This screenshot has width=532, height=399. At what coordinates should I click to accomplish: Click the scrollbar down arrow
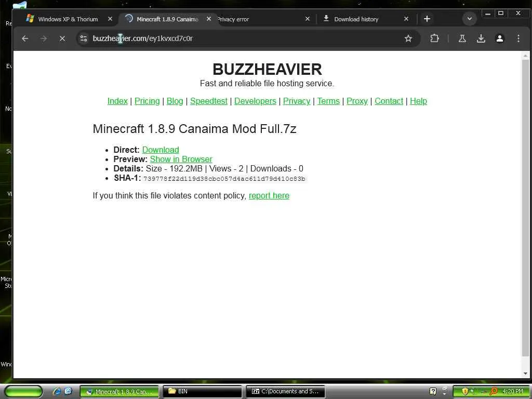525,374
